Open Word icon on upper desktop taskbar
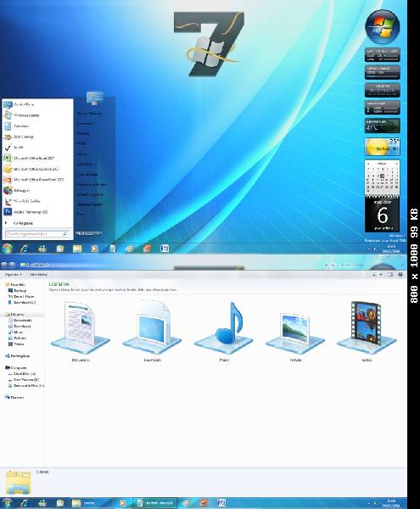Screen dimensions: 420x509 coord(165,249)
